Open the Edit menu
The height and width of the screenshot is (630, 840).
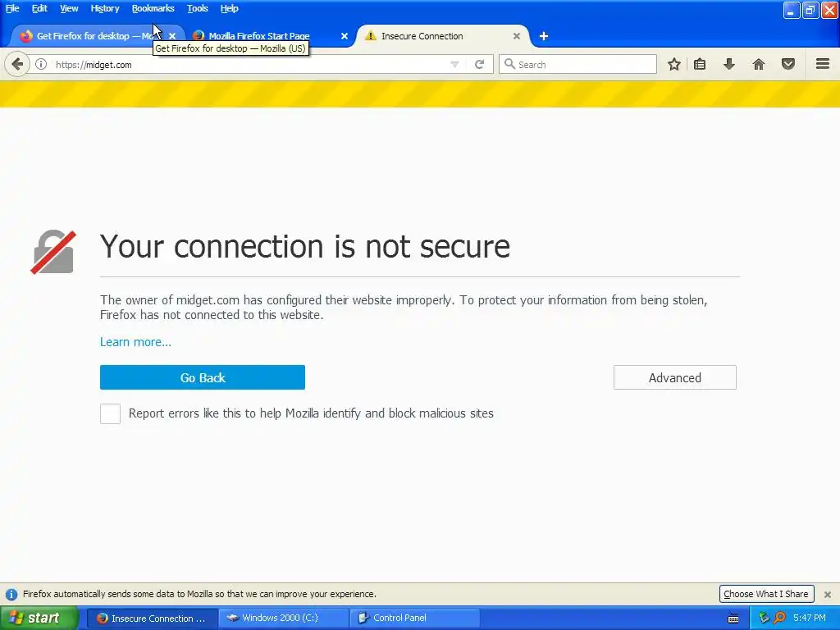click(x=39, y=8)
